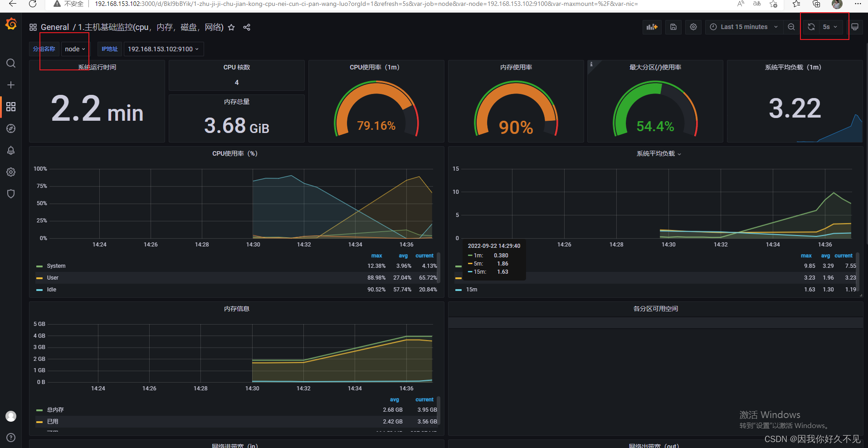The height and width of the screenshot is (448, 868).
Task: Open the node group name dropdown
Action: (x=75, y=49)
